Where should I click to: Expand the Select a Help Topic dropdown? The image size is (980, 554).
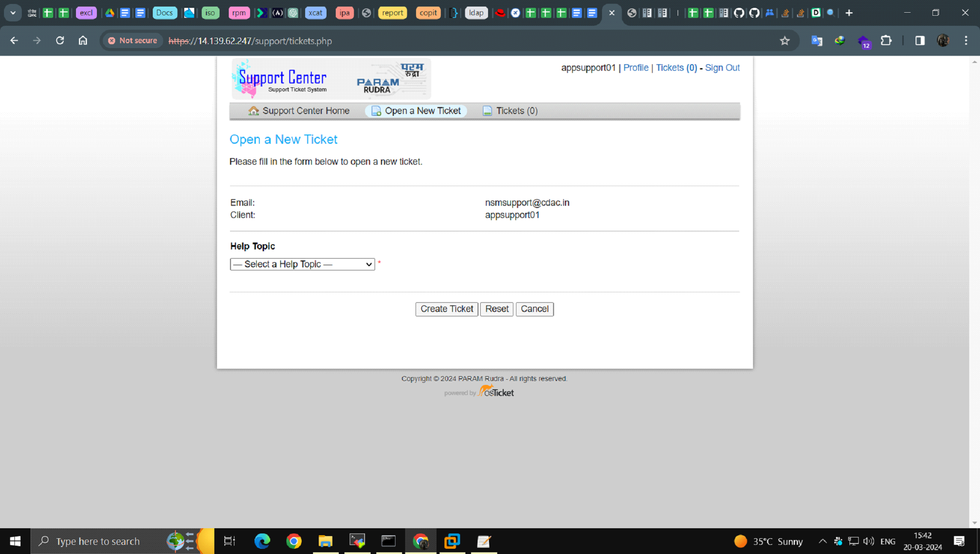pos(302,264)
